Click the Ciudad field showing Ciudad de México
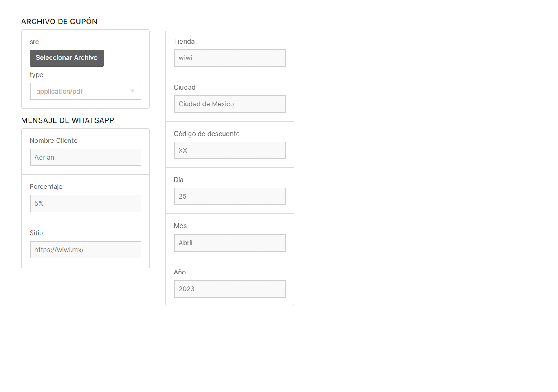Screen dimensions: 558x392 [230, 104]
